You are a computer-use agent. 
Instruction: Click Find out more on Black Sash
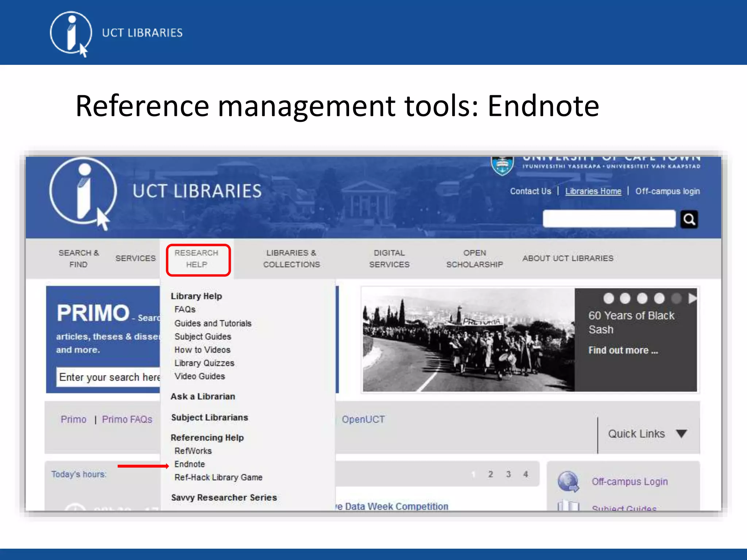pos(623,350)
